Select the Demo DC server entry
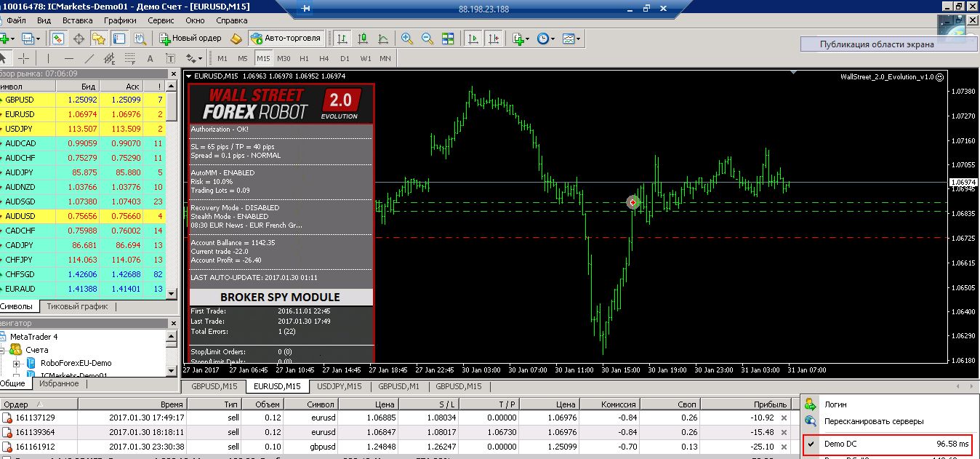 pyautogui.click(x=888, y=443)
